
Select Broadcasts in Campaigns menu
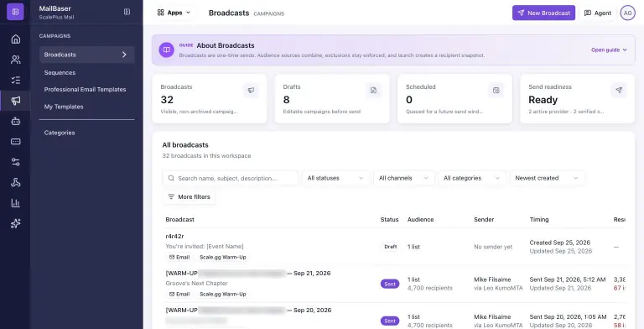(x=86, y=55)
